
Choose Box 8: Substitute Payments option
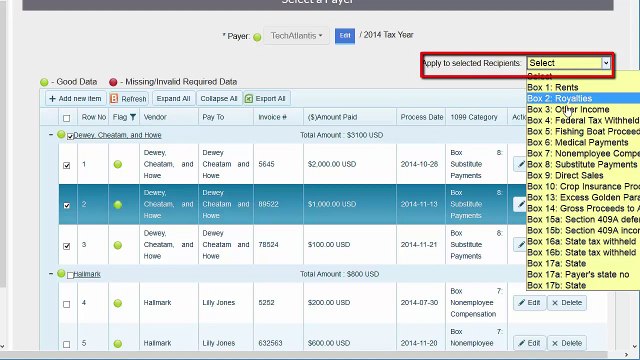point(583,164)
